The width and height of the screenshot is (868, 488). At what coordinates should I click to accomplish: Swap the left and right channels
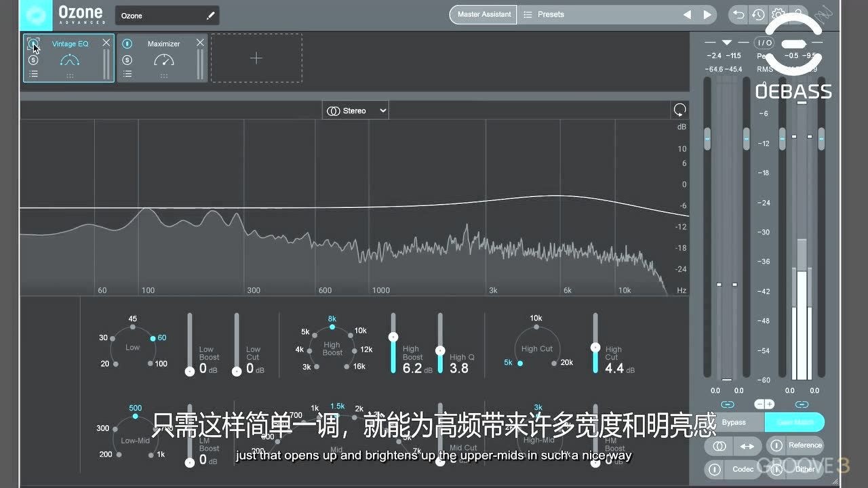(747, 446)
